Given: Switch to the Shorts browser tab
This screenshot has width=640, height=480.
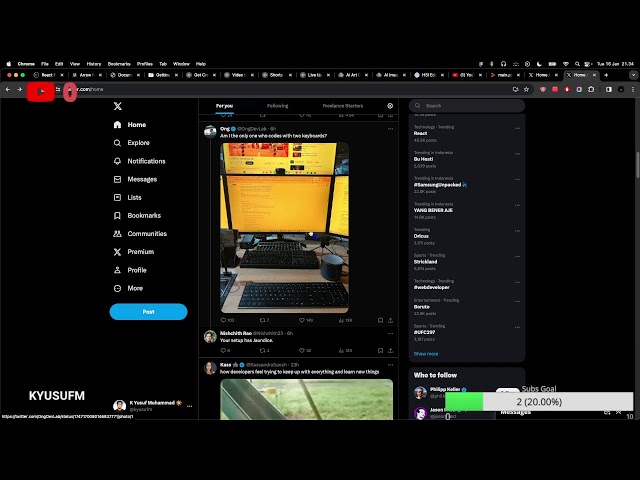Looking at the screenshot, I should coord(276,75).
